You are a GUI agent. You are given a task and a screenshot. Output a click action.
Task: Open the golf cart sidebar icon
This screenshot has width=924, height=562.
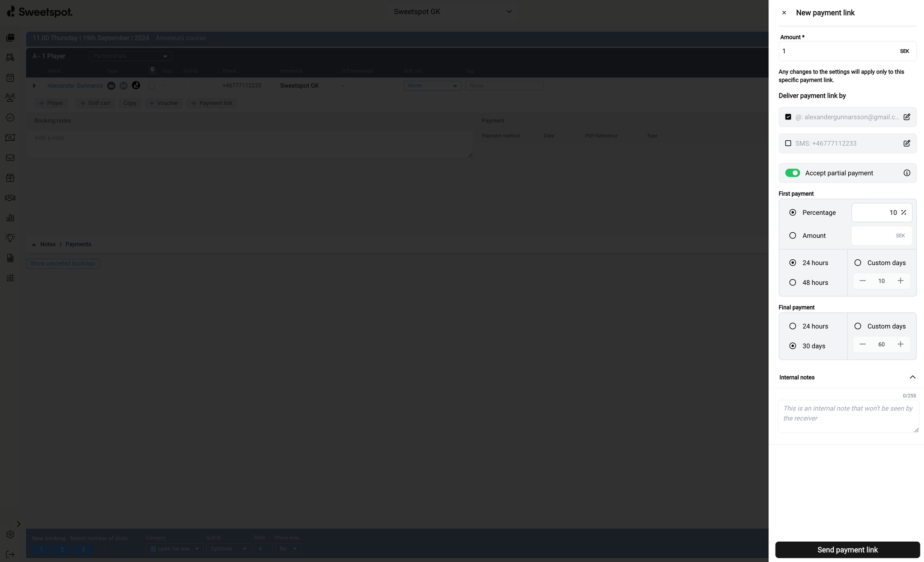pos(10,57)
